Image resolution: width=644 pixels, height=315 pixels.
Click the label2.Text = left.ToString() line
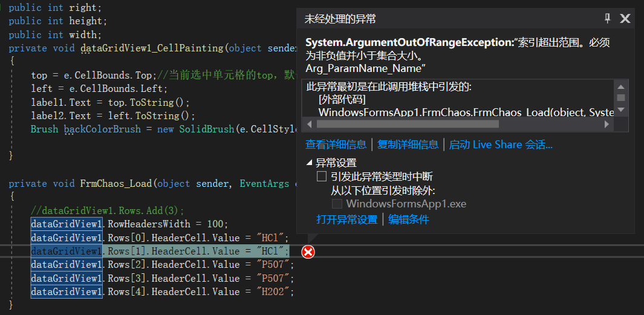113,116
